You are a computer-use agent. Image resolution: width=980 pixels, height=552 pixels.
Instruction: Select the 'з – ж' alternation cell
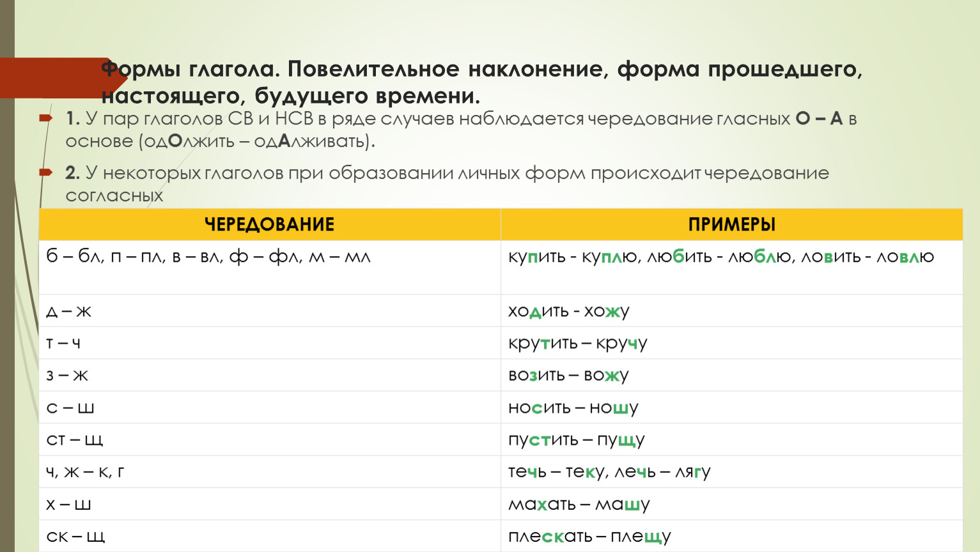click(67, 375)
